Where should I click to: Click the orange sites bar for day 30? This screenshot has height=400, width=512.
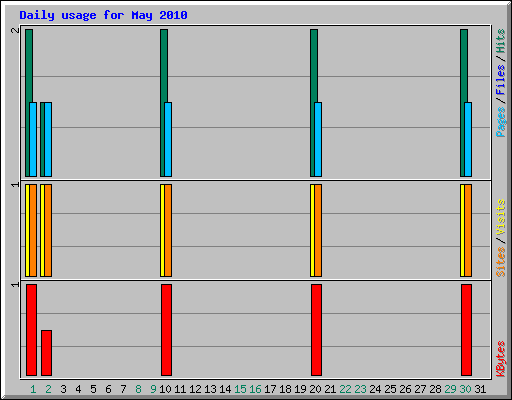click(468, 230)
